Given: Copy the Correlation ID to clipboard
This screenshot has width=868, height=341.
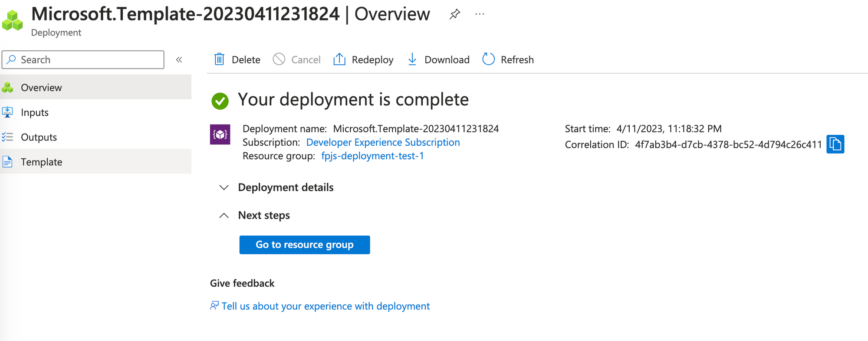Looking at the screenshot, I should (x=835, y=144).
